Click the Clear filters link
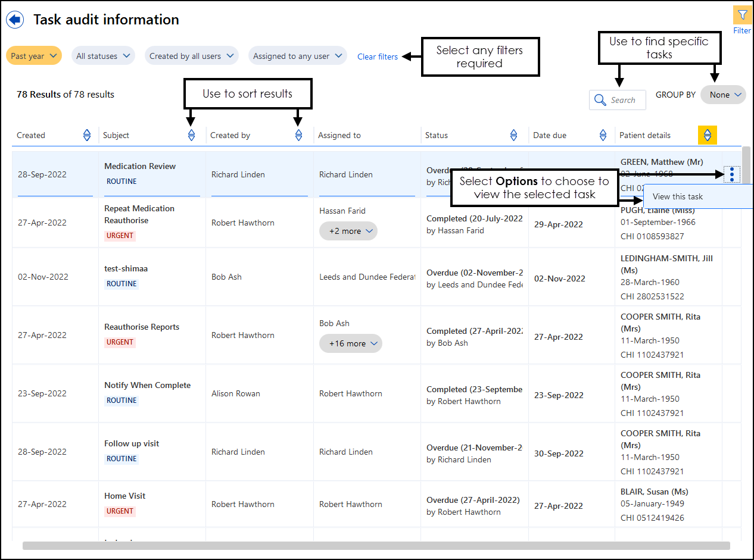This screenshot has width=754, height=560. (x=378, y=57)
